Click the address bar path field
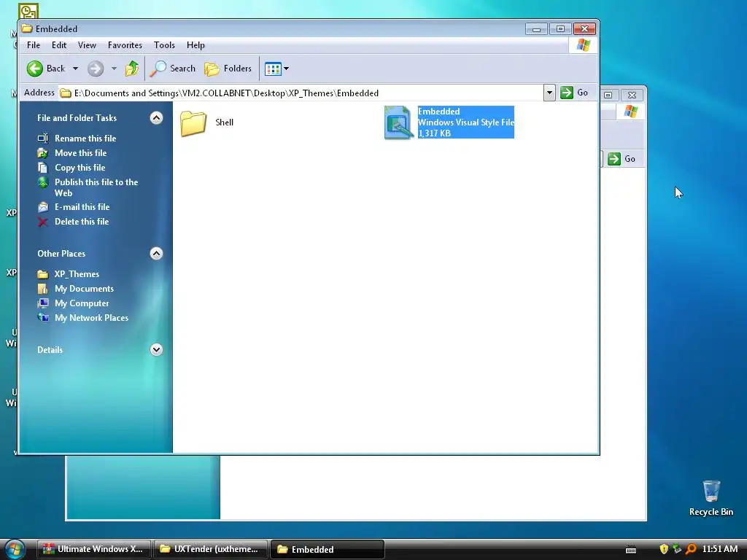 300,93
